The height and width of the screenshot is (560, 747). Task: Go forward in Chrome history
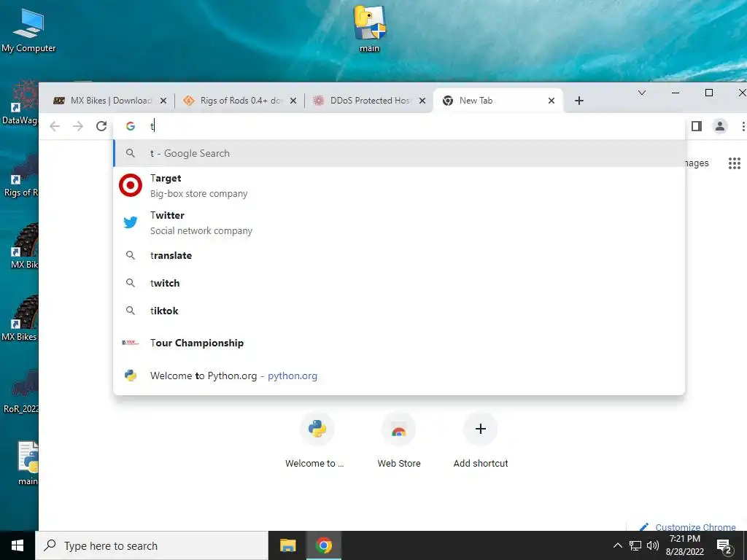pyautogui.click(x=78, y=126)
